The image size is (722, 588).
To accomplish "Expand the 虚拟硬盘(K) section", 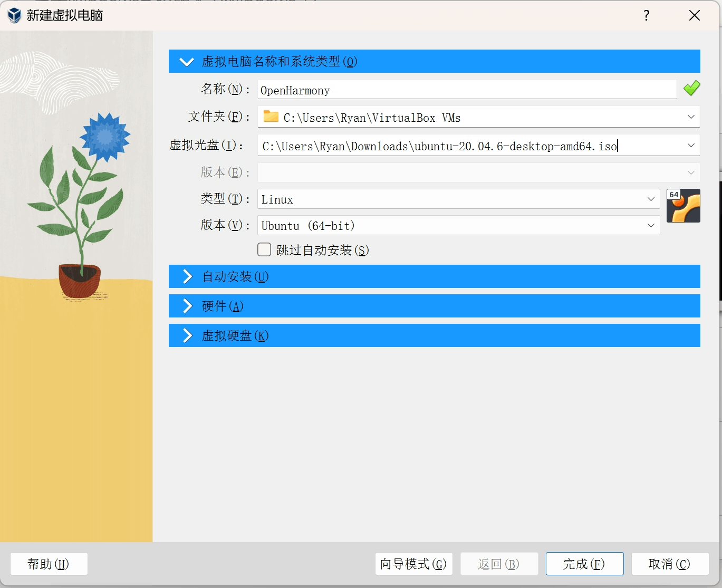I will click(435, 335).
